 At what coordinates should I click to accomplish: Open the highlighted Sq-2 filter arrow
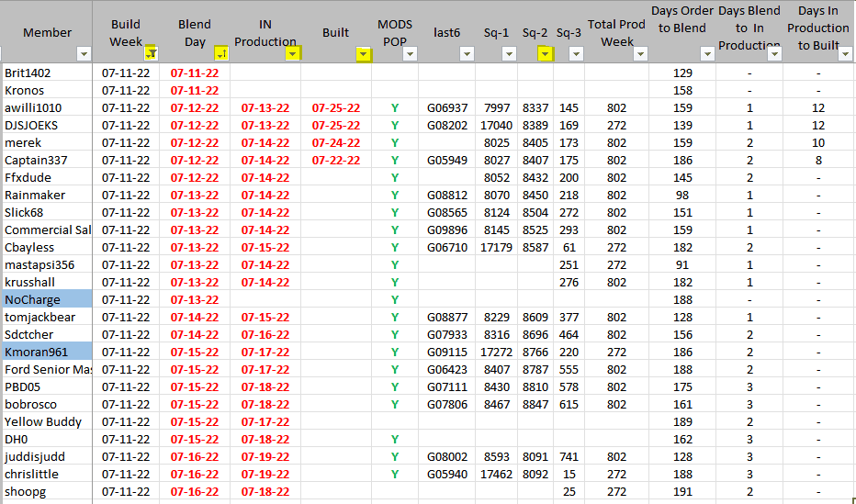coord(546,54)
